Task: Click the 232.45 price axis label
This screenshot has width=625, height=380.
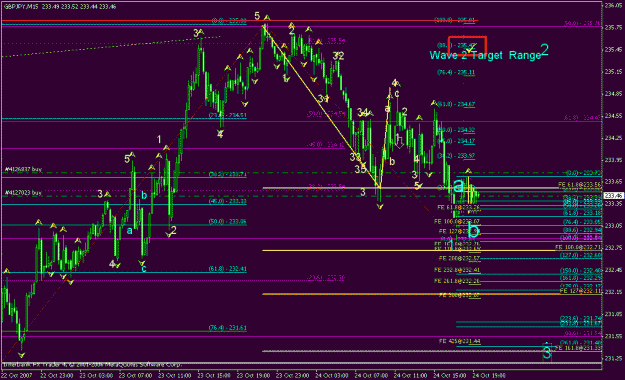Action: [613, 270]
